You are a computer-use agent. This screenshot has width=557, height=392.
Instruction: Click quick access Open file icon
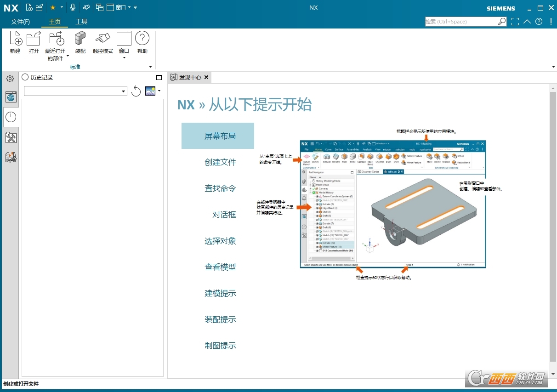click(40, 7)
